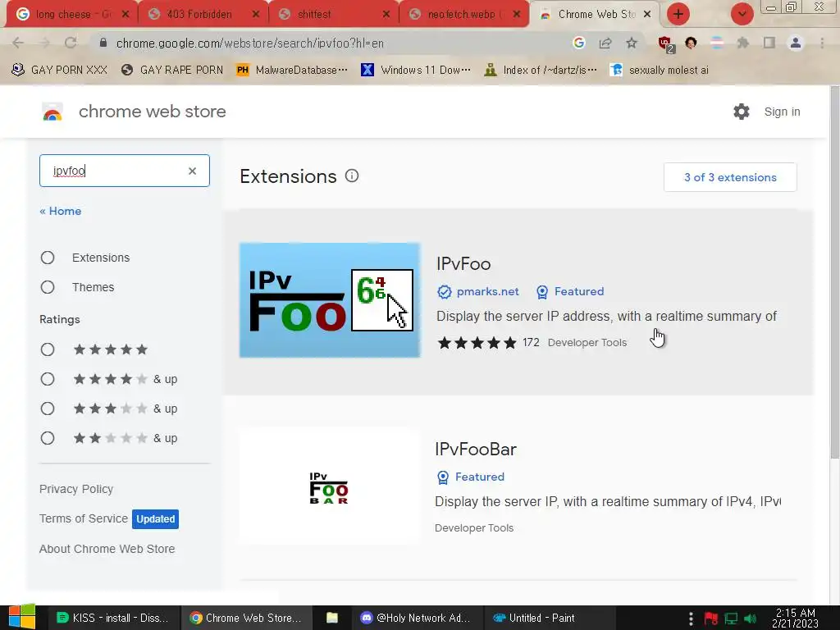Clear the ipvfoo search text
840x630 pixels.
(192, 171)
